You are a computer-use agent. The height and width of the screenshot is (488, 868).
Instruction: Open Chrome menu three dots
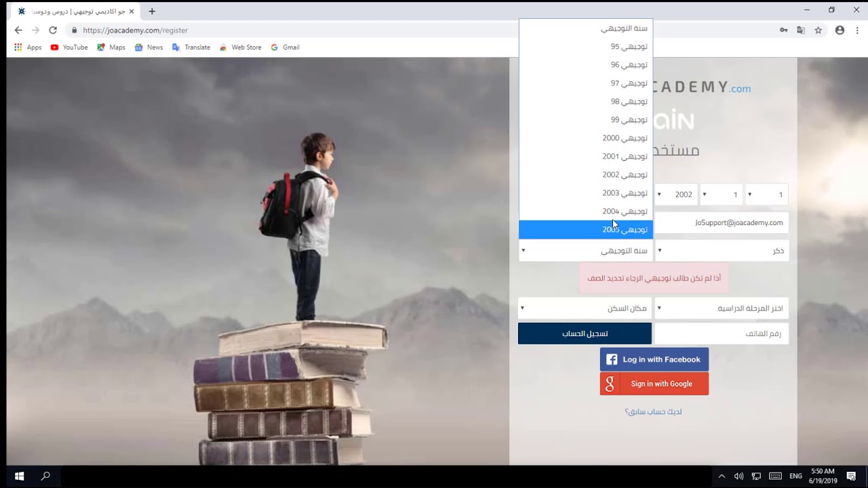click(x=857, y=30)
